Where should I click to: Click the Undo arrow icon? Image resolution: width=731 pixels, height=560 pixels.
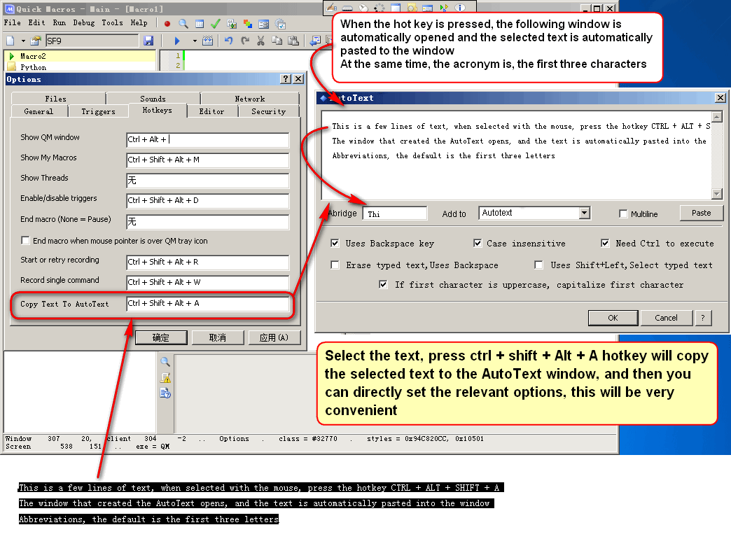click(x=228, y=41)
